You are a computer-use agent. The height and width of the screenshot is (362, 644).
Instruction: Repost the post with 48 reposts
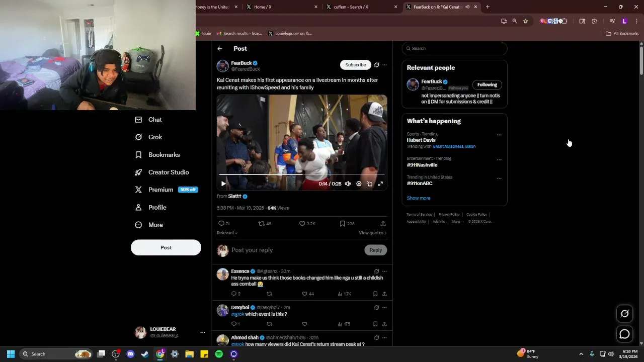click(x=265, y=224)
